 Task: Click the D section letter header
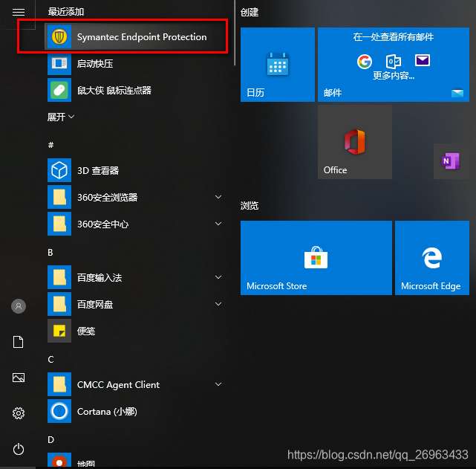point(50,439)
